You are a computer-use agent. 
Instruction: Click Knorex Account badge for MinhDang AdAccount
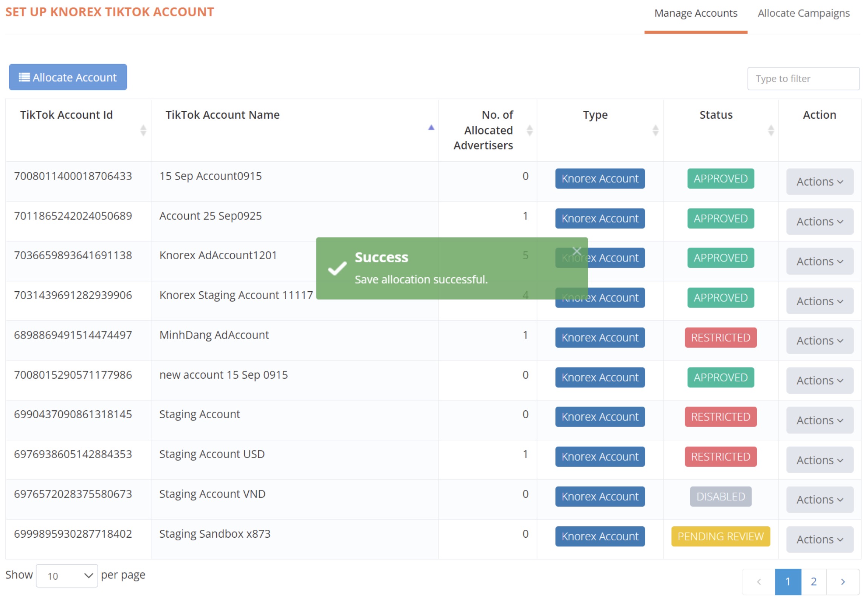click(600, 338)
